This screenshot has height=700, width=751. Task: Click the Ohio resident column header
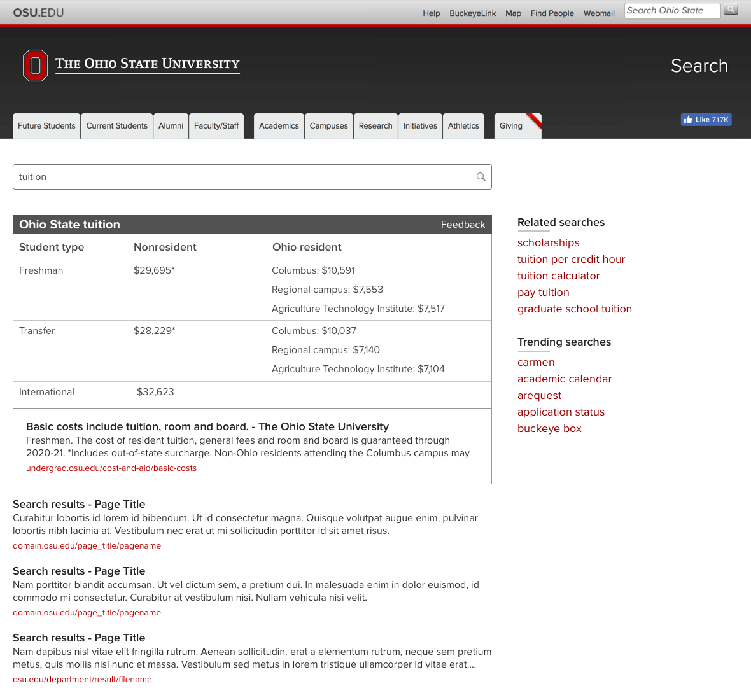tap(307, 248)
